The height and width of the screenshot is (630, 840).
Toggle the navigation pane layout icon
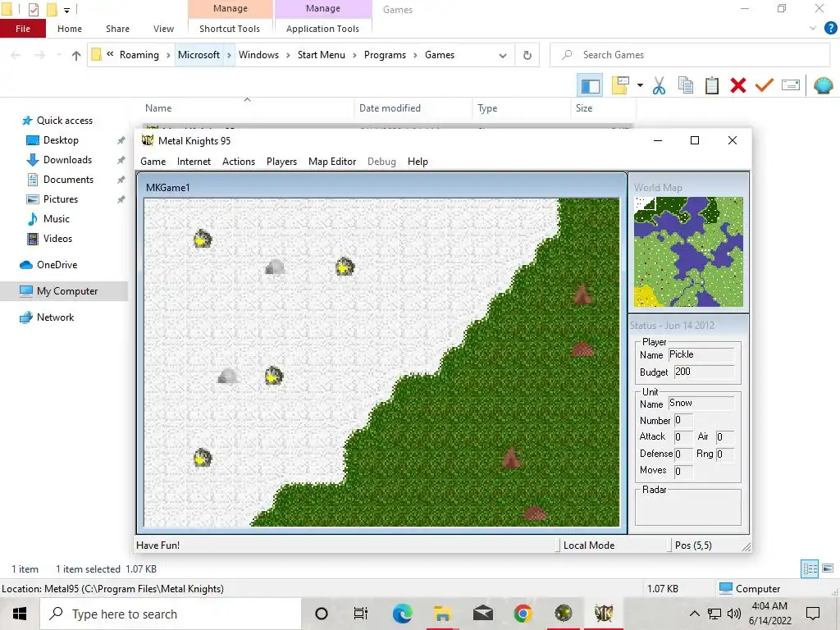(x=590, y=85)
